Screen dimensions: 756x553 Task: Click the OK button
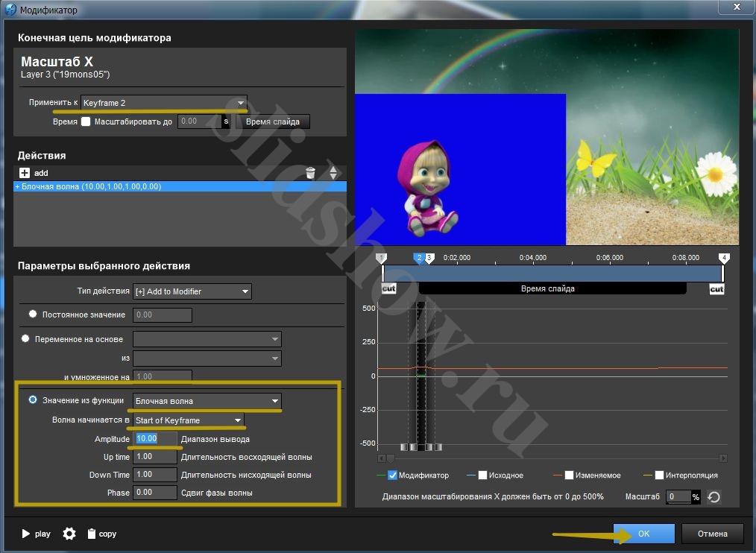[644, 534]
